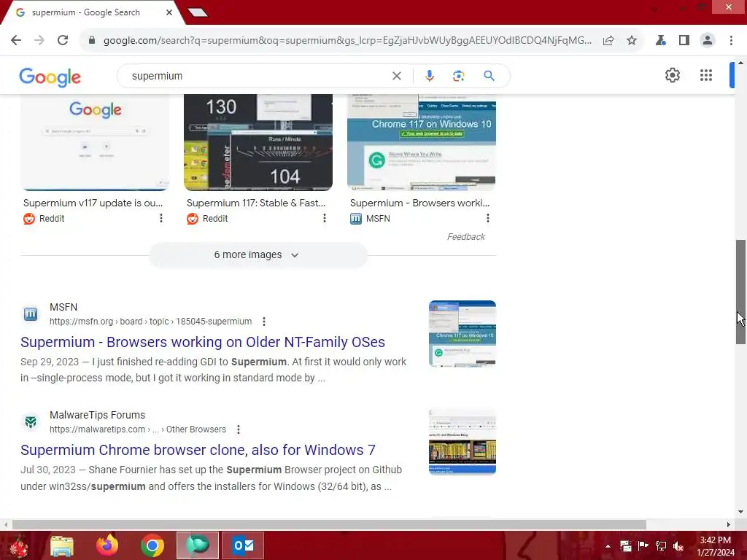Open more options for Supermium 117 Stable image
Image resolution: width=747 pixels, height=560 pixels.
click(x=325, y=218)
